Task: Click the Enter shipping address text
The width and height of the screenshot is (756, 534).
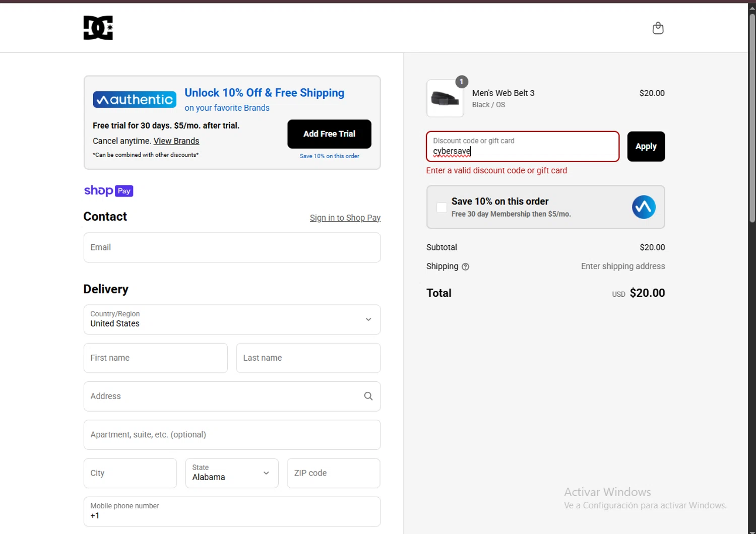Action: pyautogui.click(x=623, y=266)
